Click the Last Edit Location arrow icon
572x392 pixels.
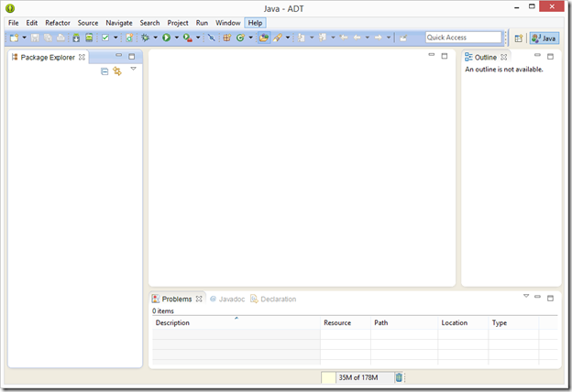(344, 38)
